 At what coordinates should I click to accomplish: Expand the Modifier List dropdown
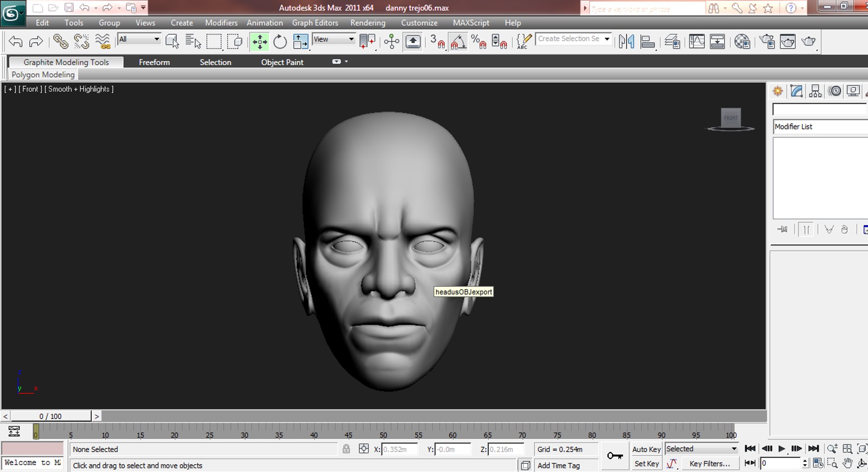(x=820, y=126)
